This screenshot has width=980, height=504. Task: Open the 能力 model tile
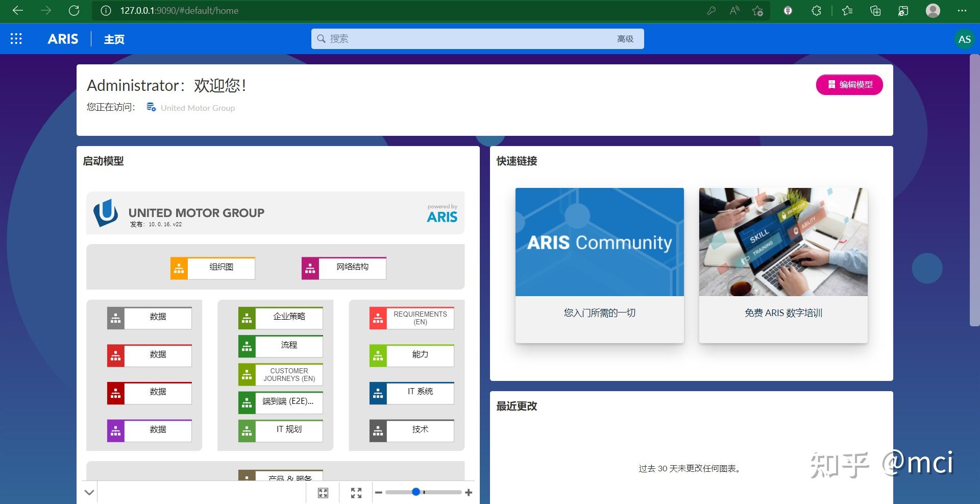click(412, 355)
